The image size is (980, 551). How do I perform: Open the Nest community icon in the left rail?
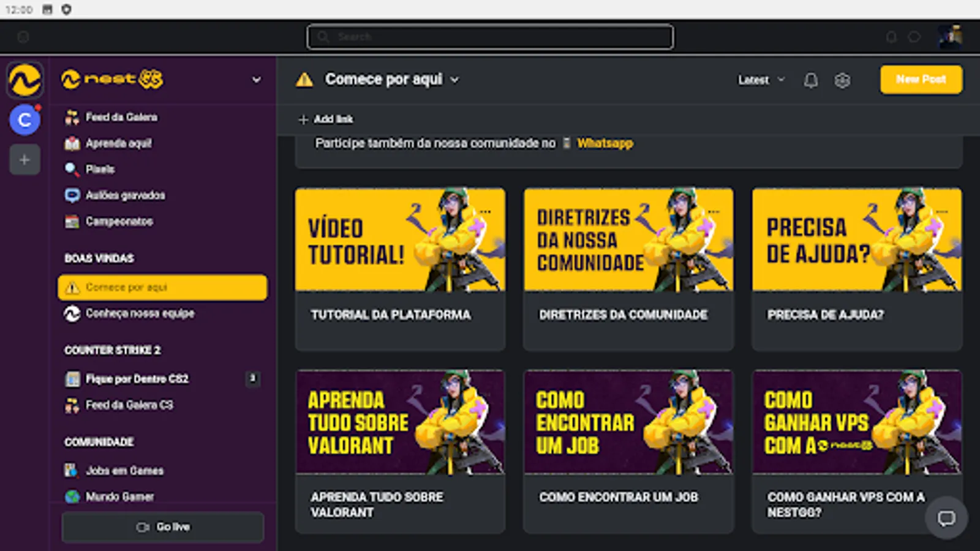tap(24, 80)
